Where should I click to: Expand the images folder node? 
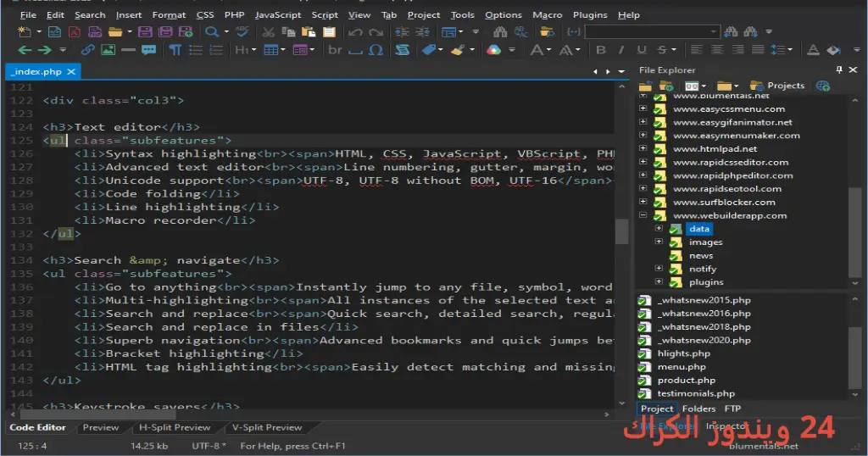[659, 242]
